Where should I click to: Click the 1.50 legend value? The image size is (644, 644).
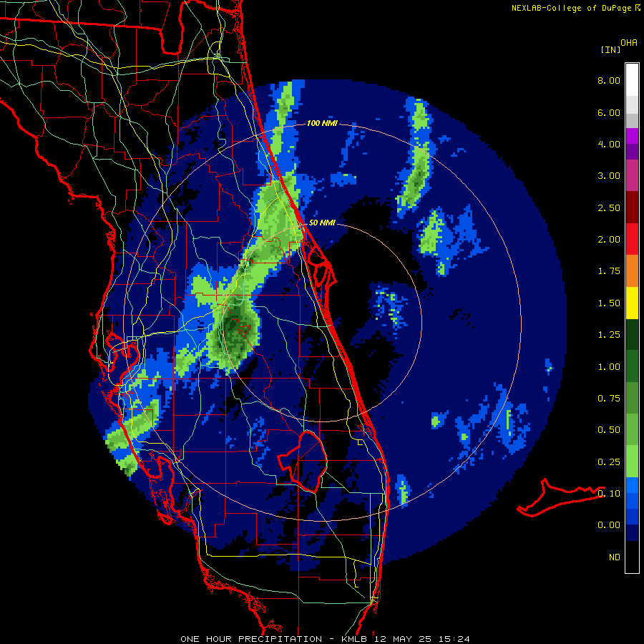pos(609,303)
